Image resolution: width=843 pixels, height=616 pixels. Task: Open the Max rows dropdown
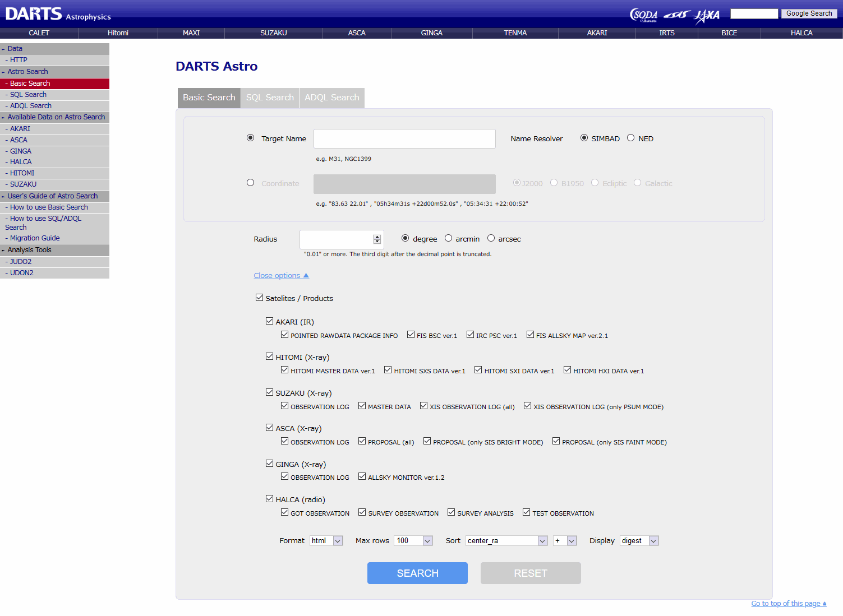(414, 541)
